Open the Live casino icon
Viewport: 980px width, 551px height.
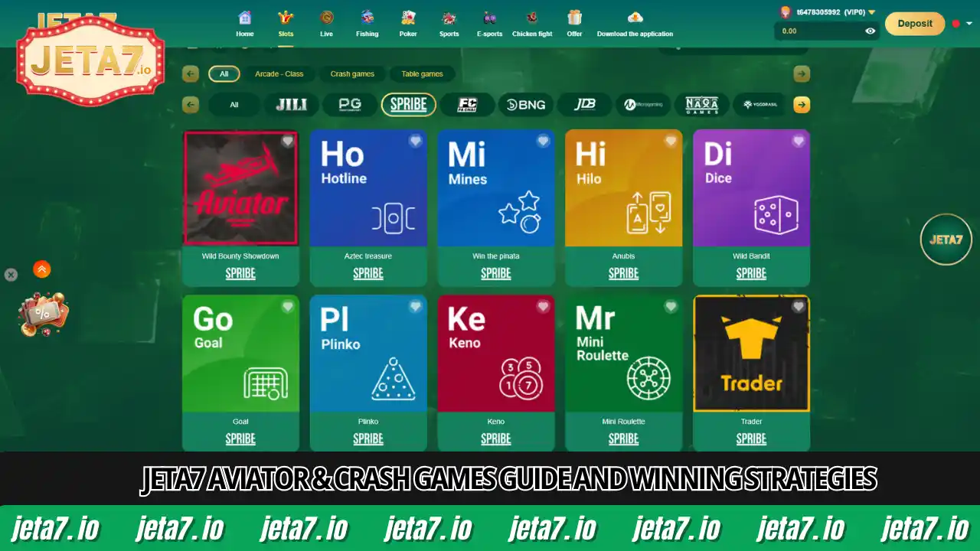coord(327,18)
